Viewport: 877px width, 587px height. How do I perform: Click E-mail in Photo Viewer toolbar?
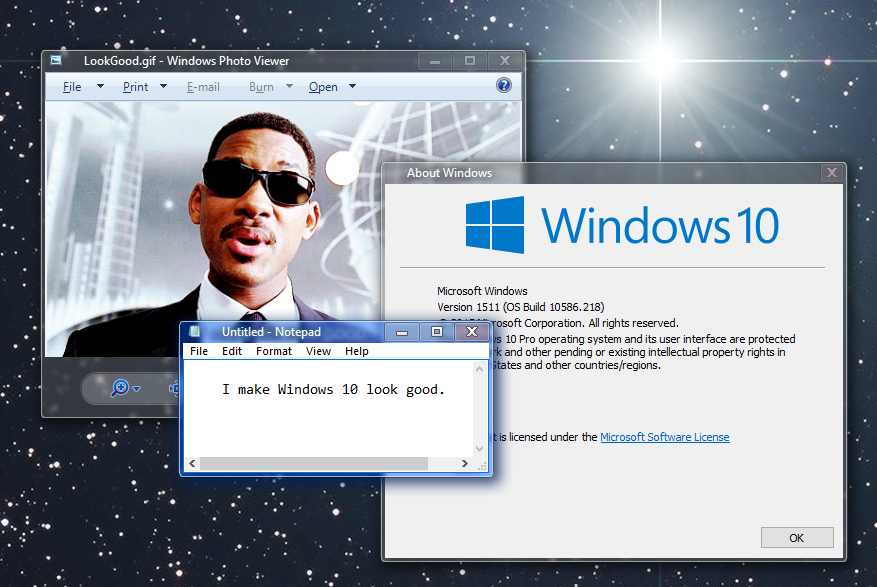(203, 87)
